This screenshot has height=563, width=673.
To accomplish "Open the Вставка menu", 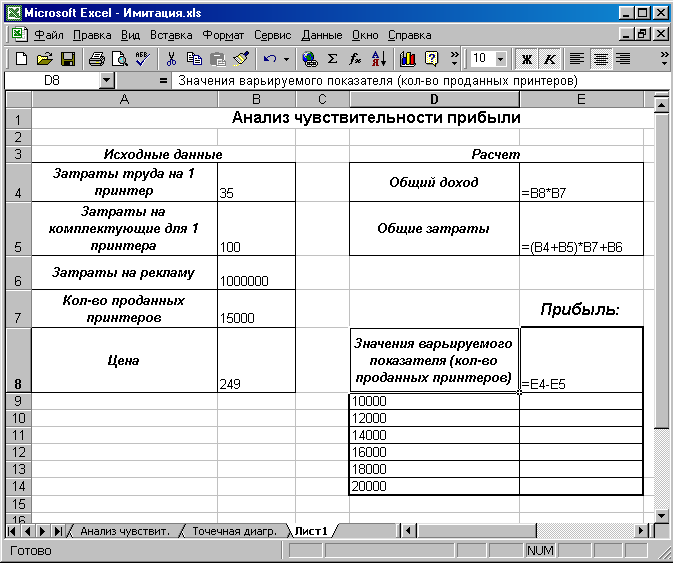I will [171, 35].
